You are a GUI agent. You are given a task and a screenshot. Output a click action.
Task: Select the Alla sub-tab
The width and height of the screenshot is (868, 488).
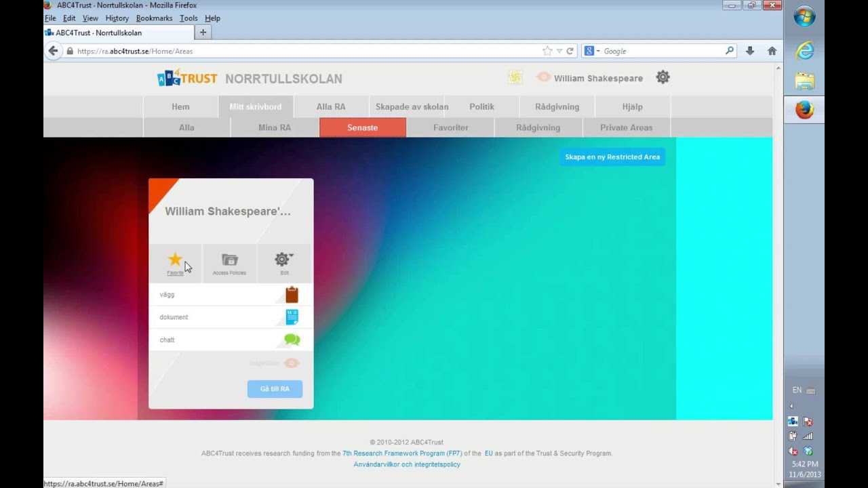click(186, 127)
